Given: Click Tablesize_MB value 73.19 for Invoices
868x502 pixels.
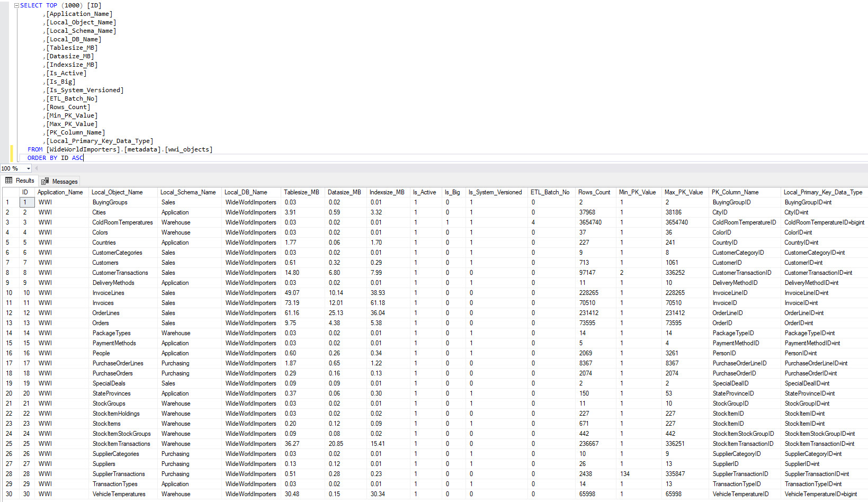Looking at the screenshot, I should [302, 303].
